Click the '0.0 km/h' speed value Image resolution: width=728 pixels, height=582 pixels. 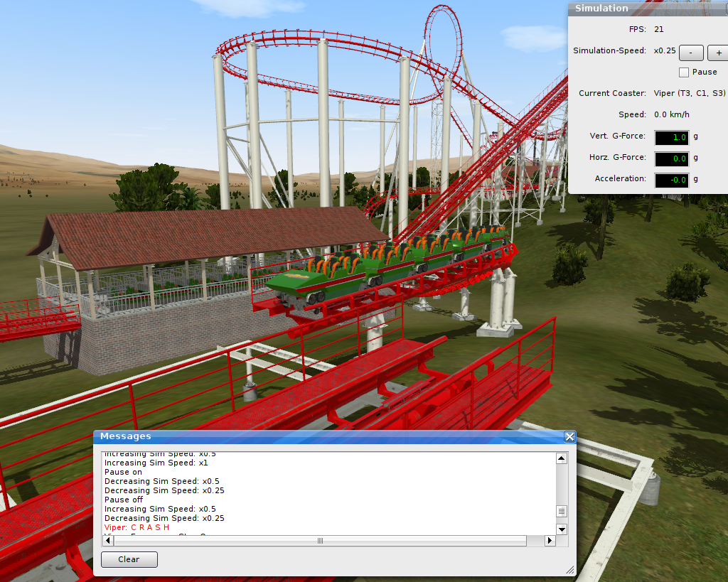click(x=672, y=114)
